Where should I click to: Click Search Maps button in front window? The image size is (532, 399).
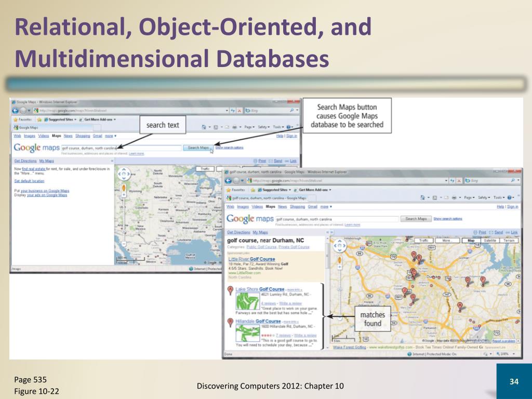coord(416,219)
